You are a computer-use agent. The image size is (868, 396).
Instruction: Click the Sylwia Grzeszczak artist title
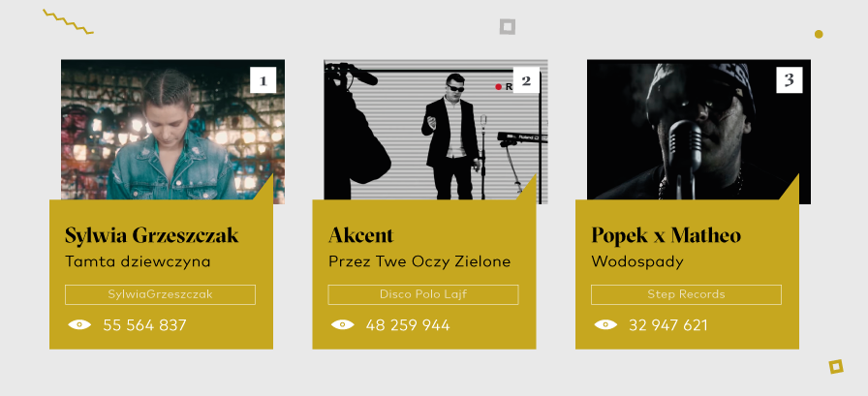tap(151, 235)
